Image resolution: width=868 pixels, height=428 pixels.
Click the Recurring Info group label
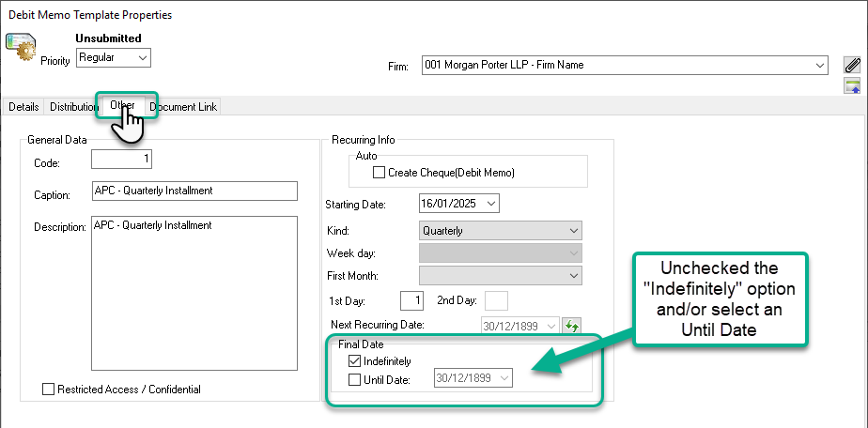[364, 139]
